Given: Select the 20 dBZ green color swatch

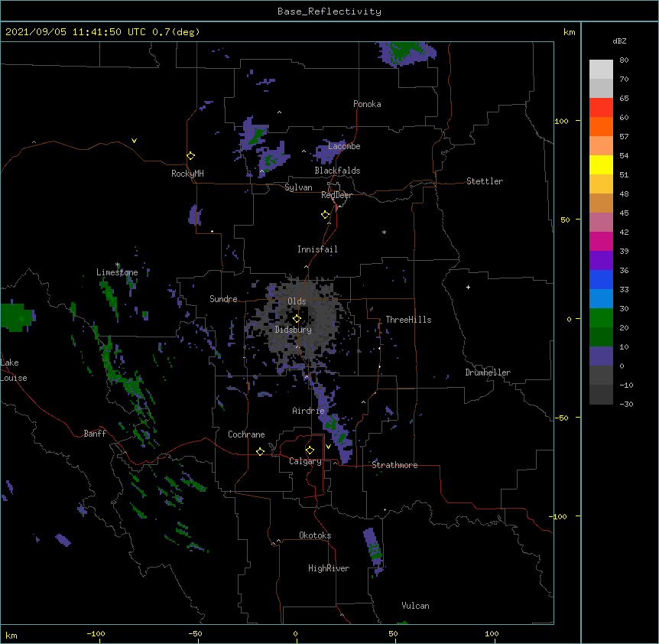Looking at the screenshot, I should 601,318.
